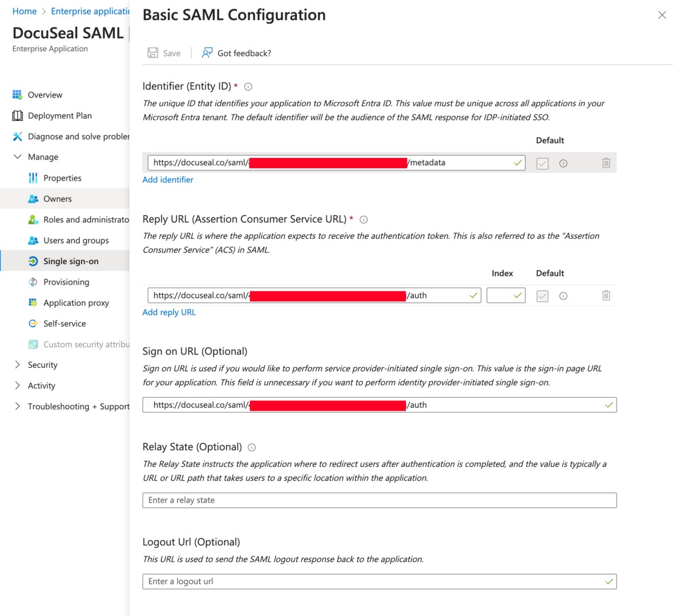
Task: Delete the reply URL with trash icon
Action: point(606,295)
